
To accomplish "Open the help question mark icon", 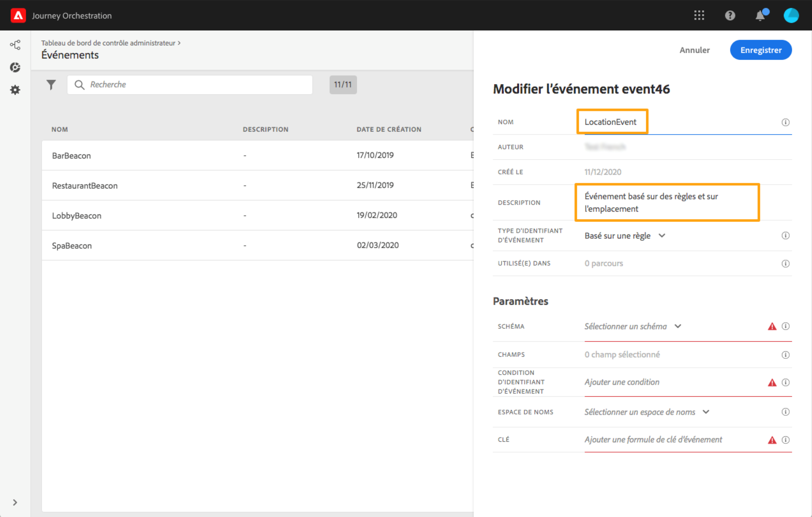I will tap(729, 15).
